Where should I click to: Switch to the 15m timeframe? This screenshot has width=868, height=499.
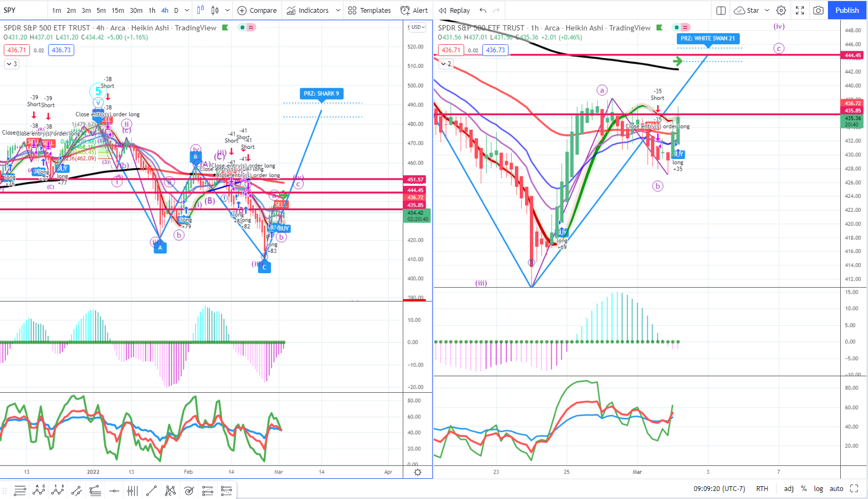pos(118,10)
